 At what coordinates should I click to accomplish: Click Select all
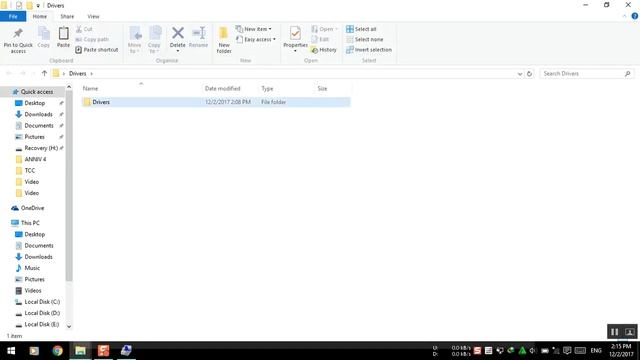[361, 29]
